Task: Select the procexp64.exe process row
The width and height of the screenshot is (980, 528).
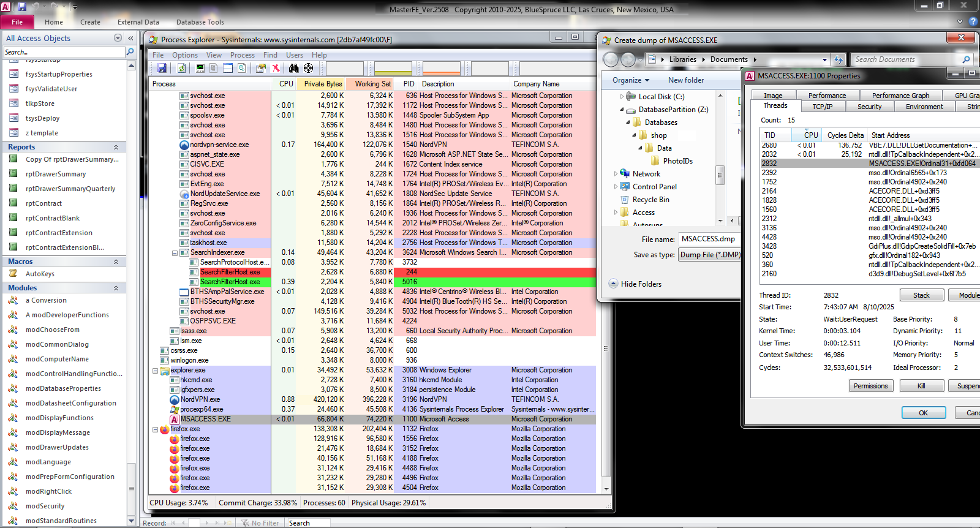Action: pos(372,409)
